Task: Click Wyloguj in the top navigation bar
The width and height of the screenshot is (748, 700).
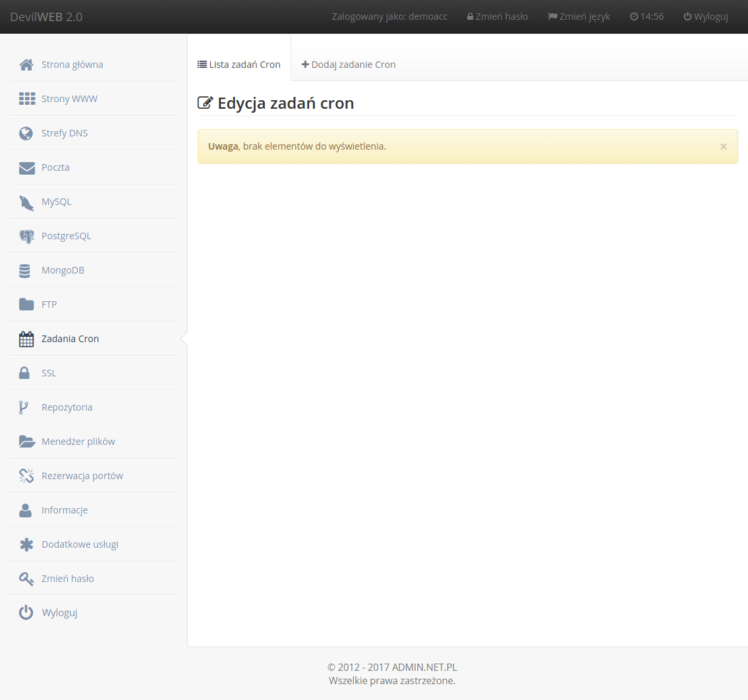Action: point(705,16)
